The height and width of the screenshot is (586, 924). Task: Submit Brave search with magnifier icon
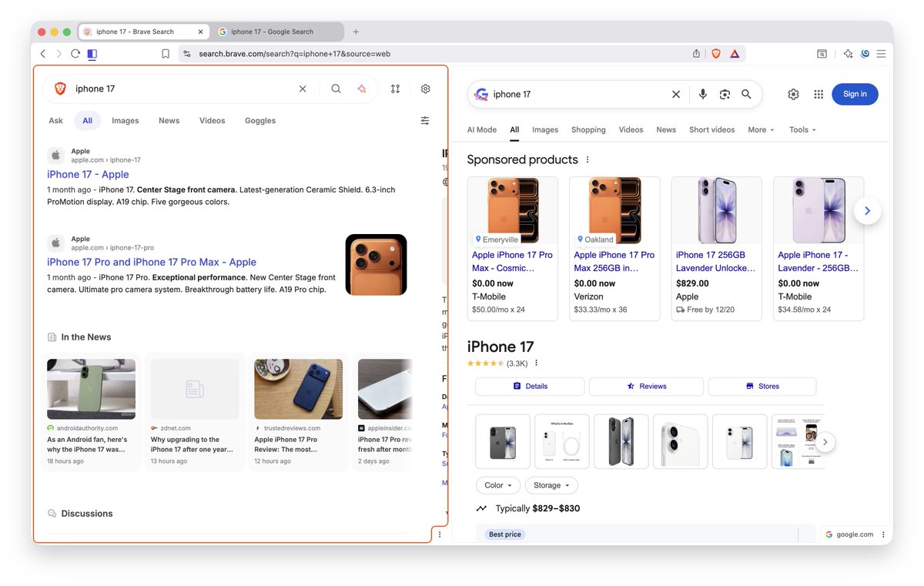pyautogui.click(x=336, y=89)
